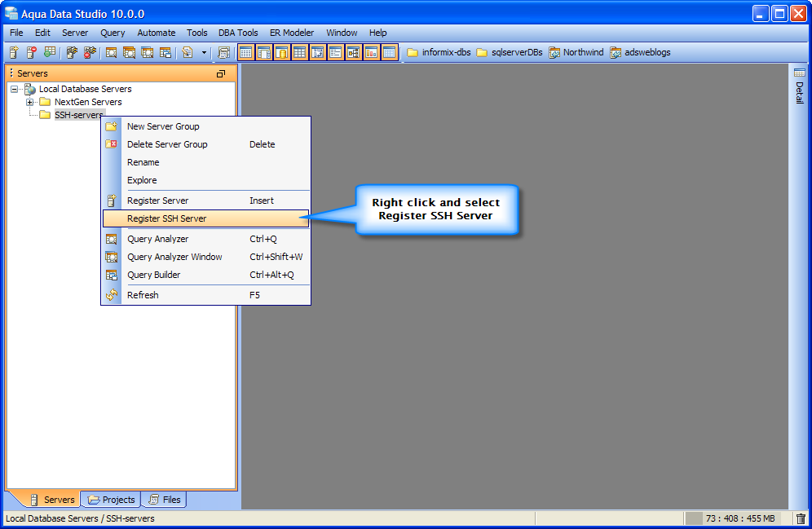This screenshot has width=812, height=529.
Task: Choose Refresh from the context menu
Action: [206, 295]
